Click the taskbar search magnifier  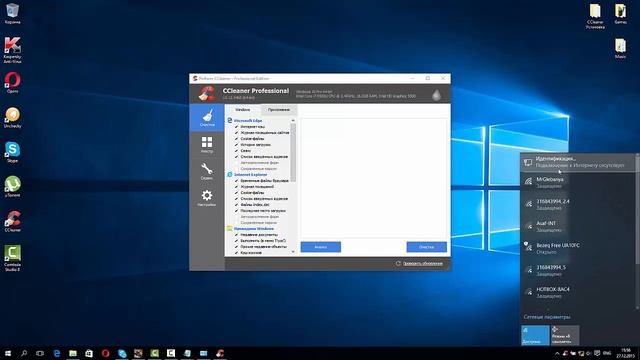tap(24, 353)
